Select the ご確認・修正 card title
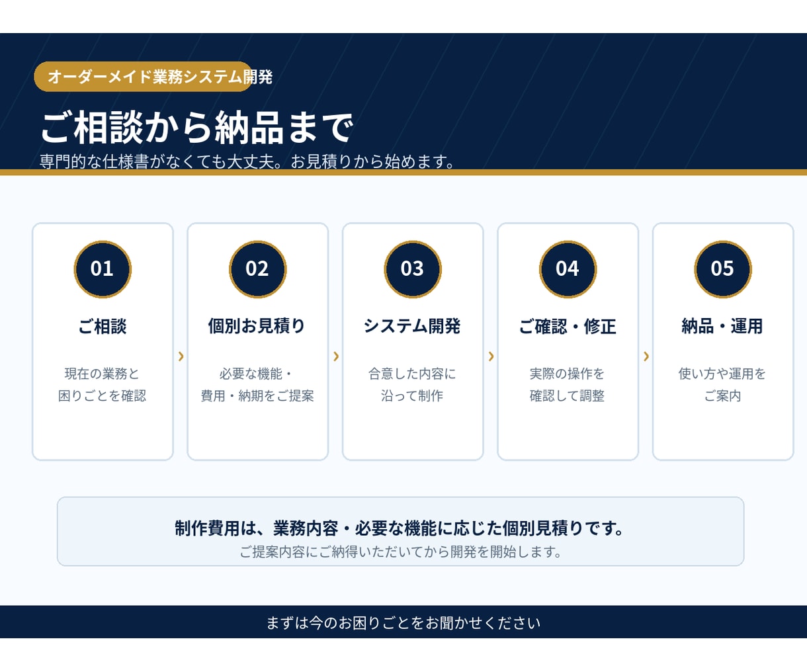807x672 pixels. pos(568,326)
